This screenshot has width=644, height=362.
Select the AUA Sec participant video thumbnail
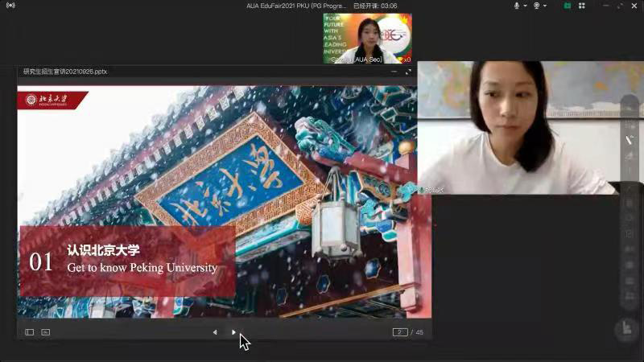367,39
